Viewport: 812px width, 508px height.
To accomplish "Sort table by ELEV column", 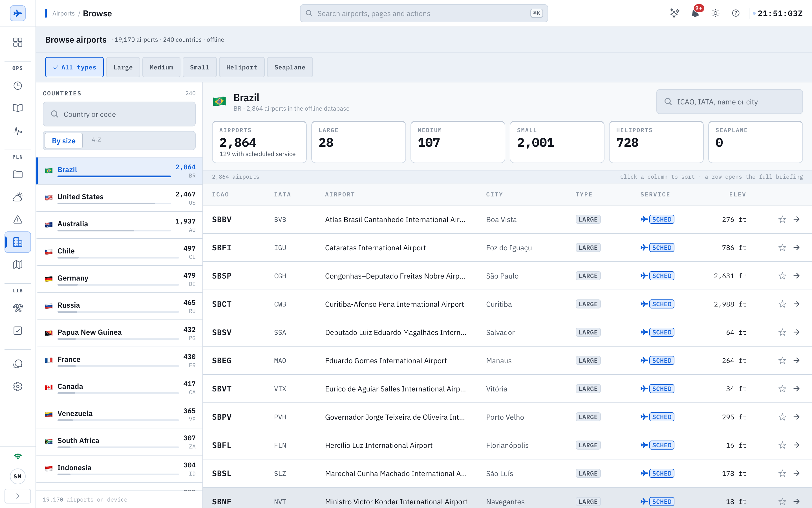I will tap(738, 194).
